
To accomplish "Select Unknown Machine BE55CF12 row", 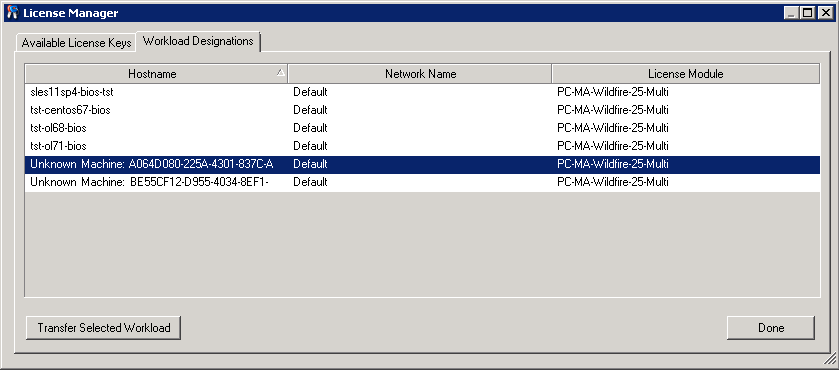I will coord(422,182).
